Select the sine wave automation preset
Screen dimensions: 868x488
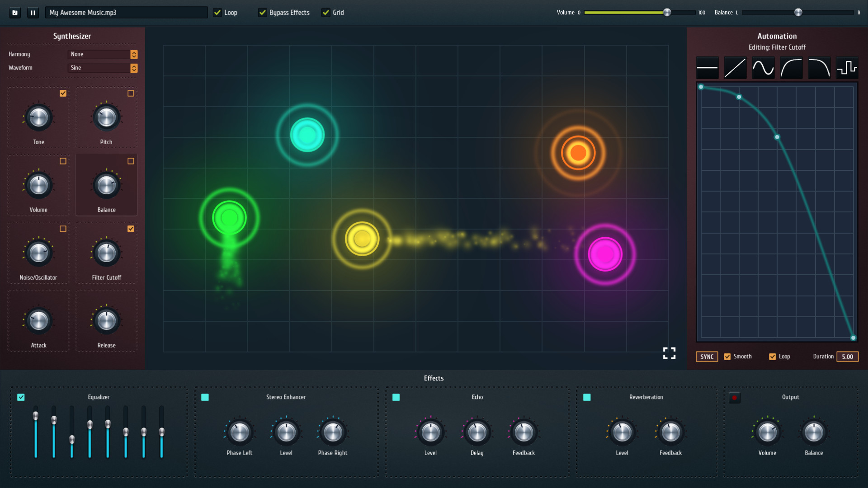point(763,68)
